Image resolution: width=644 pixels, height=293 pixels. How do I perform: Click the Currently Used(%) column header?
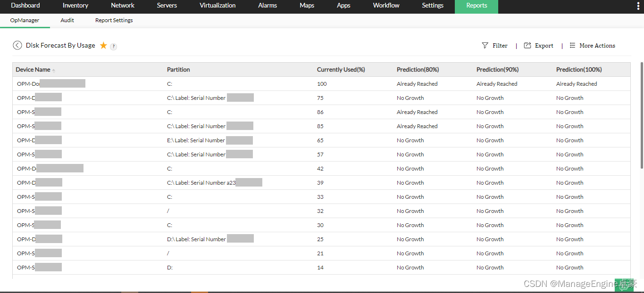click(341, 70)
